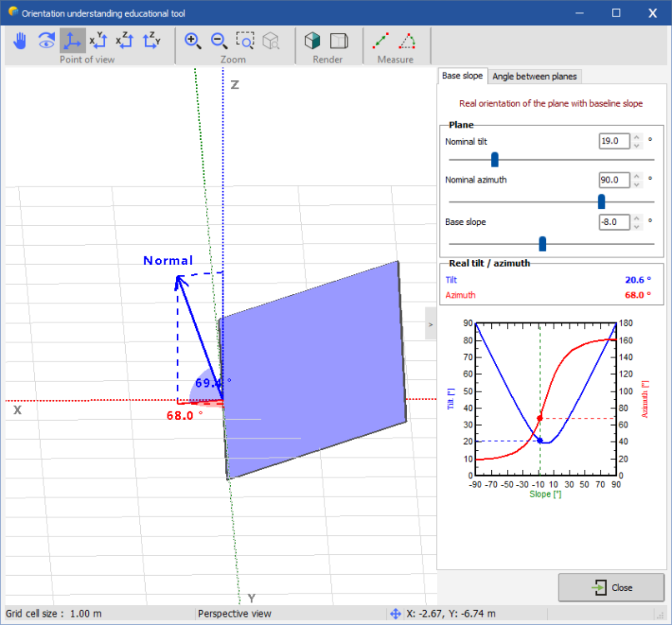Image resolution: width=672 pixels, height=625 pixels.
Task: Increase Nominal tilt with up arrow
Action: 636,137
